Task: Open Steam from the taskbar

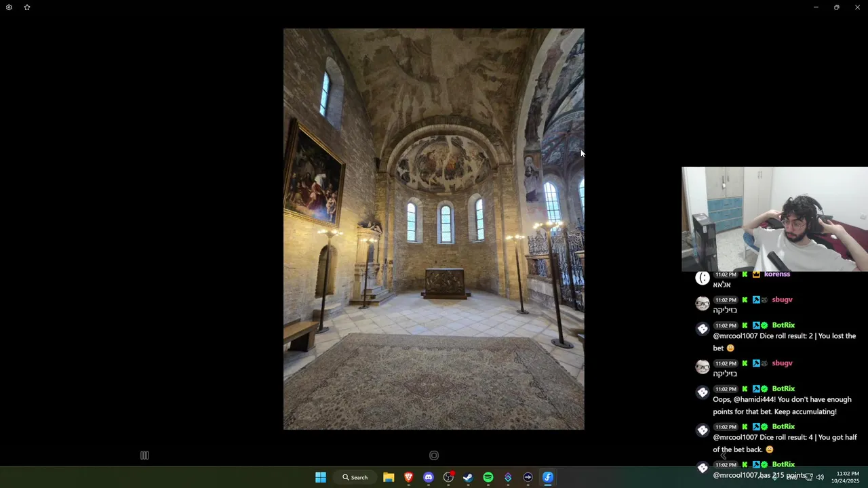Action: [x=468, y=477]
